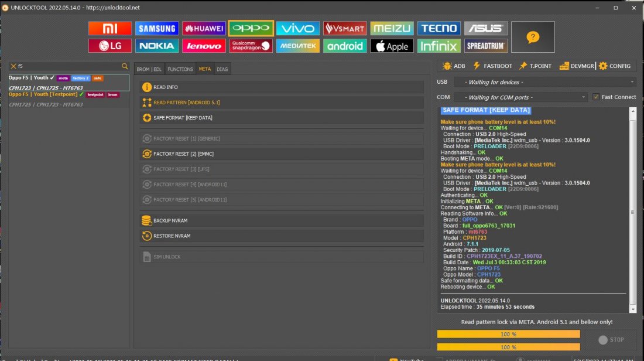This screenshot has height=361, width=644.
Task: Open the ADB tool
Action: coord(454,66)
